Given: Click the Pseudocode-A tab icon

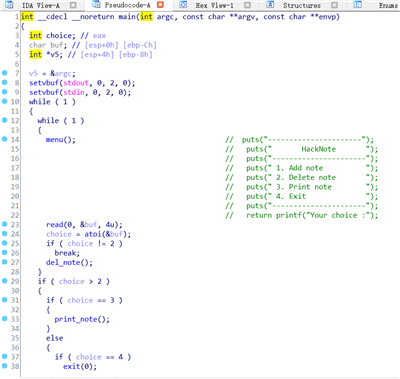Looking at the screenshot, I should (97, 4).
